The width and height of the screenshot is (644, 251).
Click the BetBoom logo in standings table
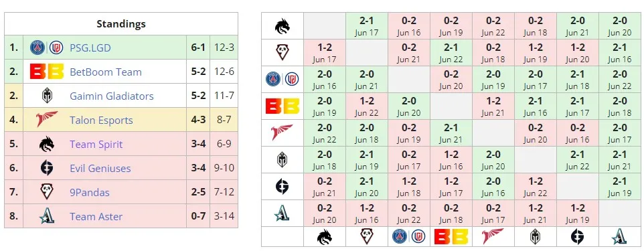click(46, 72)
